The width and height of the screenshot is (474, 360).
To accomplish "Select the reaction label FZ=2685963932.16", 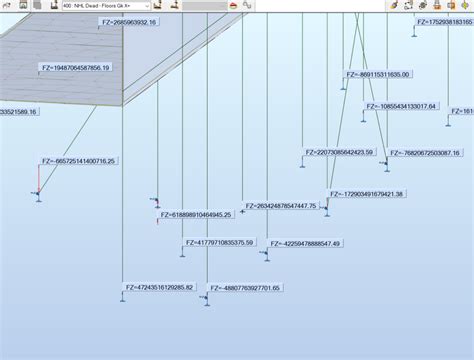I will (x=129, y=22).
